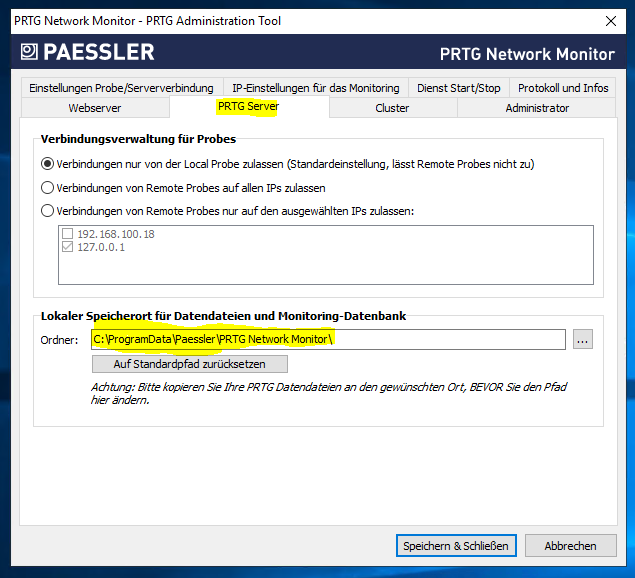The width and height of the screenshot is (635, 578).
Task: Toggle the 127.0.0.1 checkbox
Action: coord(67,247)
